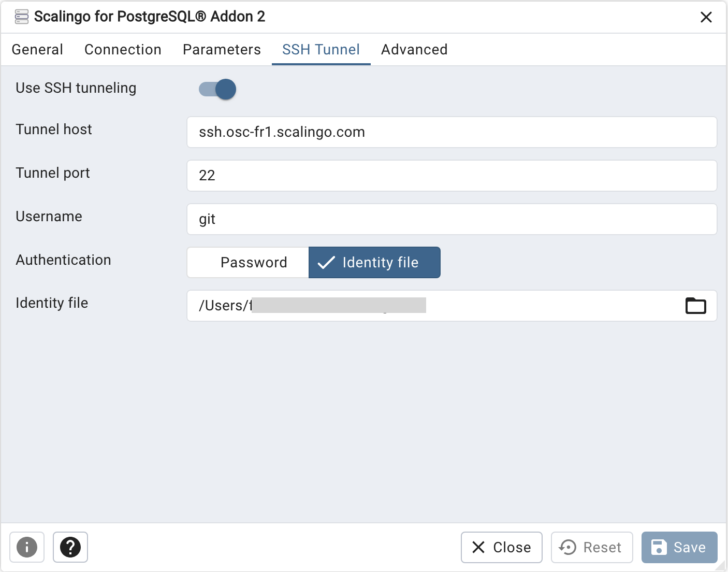Click the server icon beside dialog title
Image resolution: width=728 pixels, height=572 pixels.
(22, 17)
